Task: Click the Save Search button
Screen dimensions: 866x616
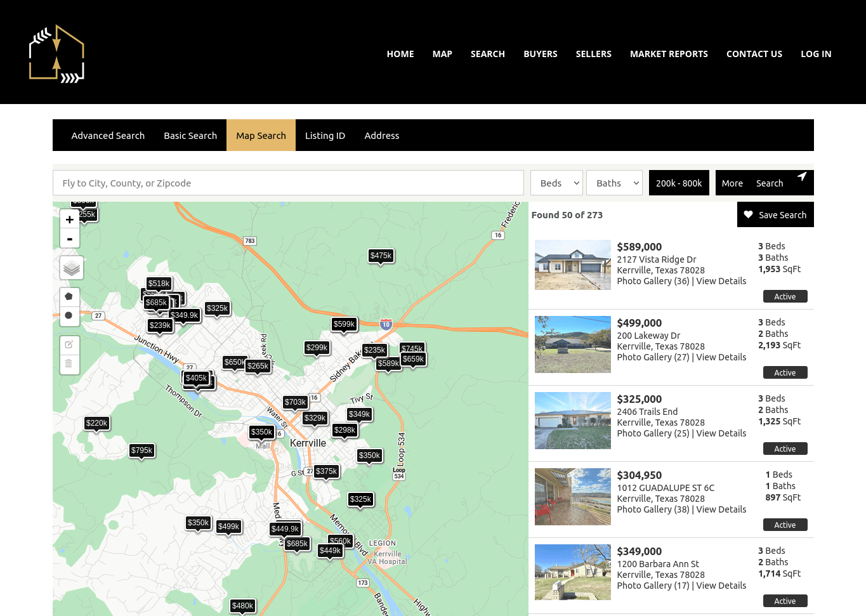Action: pyautogui.click(x=775, y=214)
